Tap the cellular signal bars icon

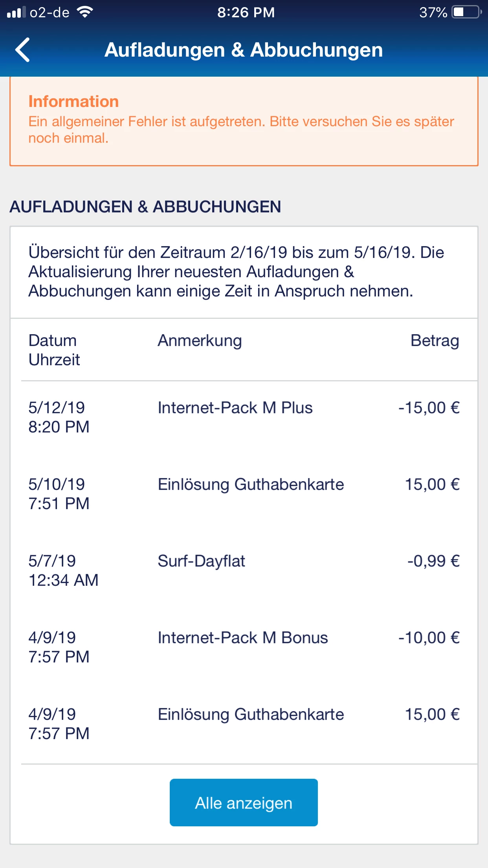[16, 13]
